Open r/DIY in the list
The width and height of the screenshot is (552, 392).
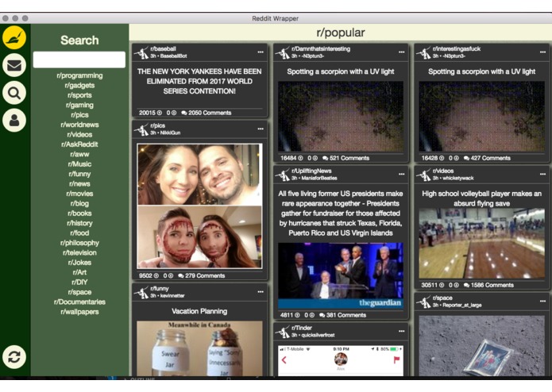79,282
